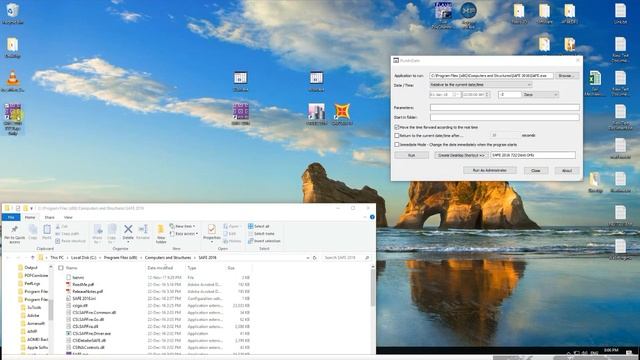
Task: Open the Days unit dropdown in RunAsDate
Action: click(x=540, y=95)
